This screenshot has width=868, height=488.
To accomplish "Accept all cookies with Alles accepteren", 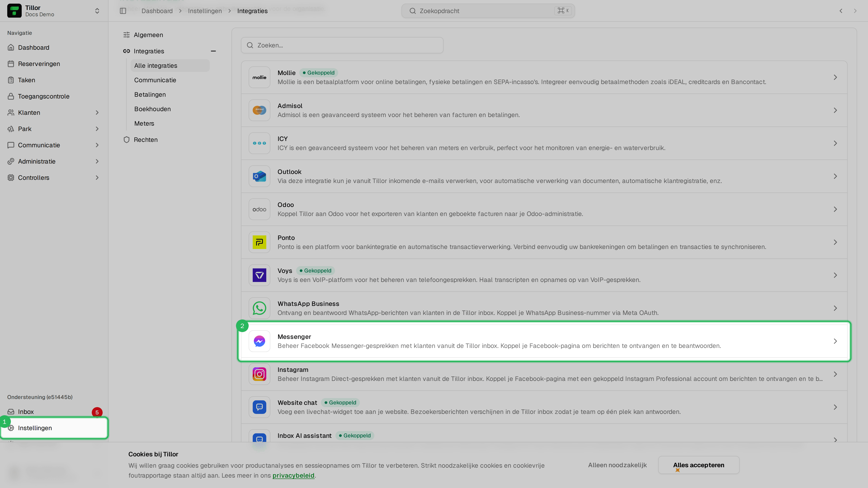I will [x=698, y=465].
